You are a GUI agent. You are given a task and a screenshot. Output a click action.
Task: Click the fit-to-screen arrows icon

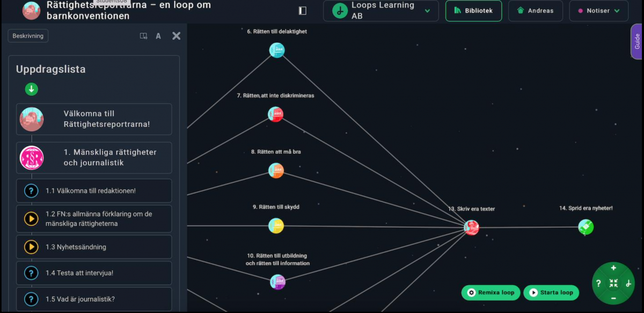point(613,283)
